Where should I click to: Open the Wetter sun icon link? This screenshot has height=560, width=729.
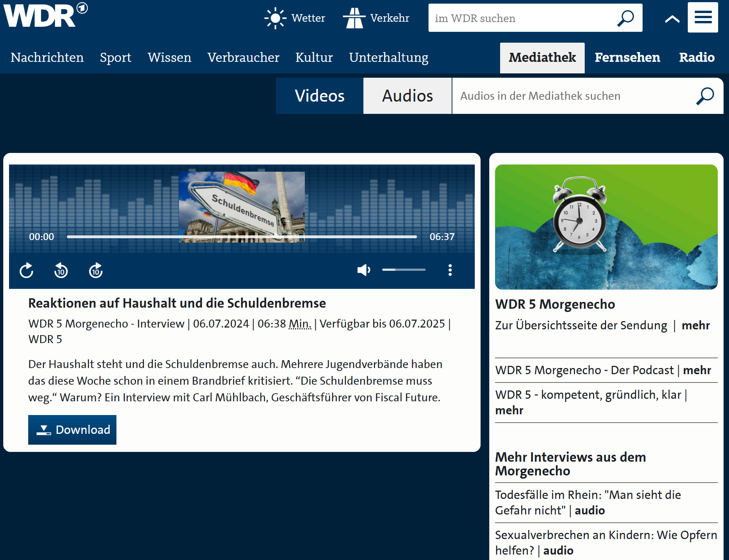pos(276,18)
